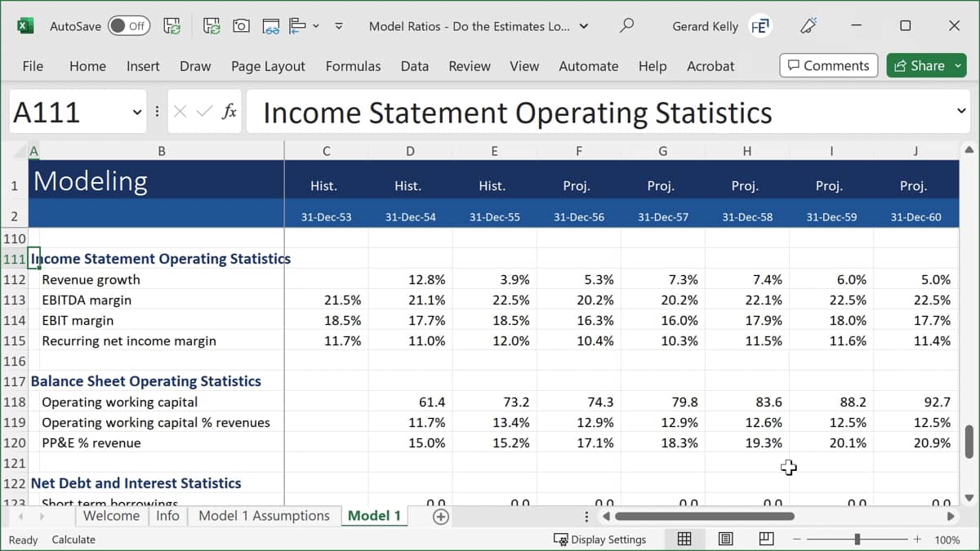Click the horizontal scroll left arrow
Image resolution: width=980 pixels, height=551 pixels.
click(606, 517)
